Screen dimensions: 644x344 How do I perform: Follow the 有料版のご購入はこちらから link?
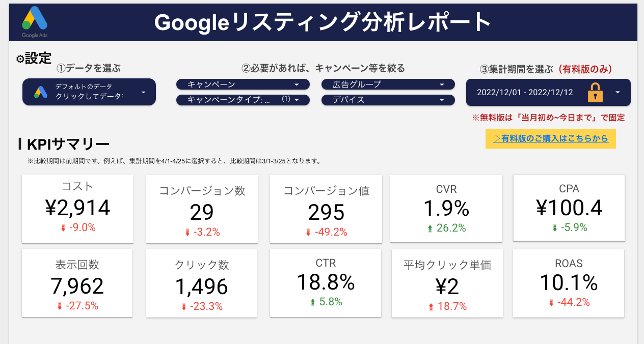(551, 138)
